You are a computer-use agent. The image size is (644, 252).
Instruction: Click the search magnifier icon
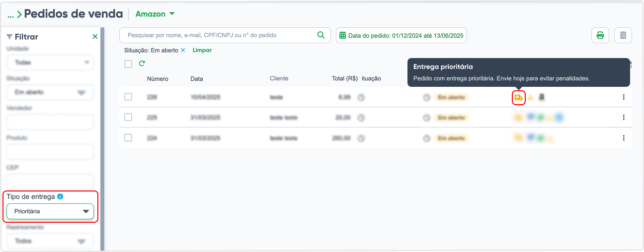click(x=321, y=35)
